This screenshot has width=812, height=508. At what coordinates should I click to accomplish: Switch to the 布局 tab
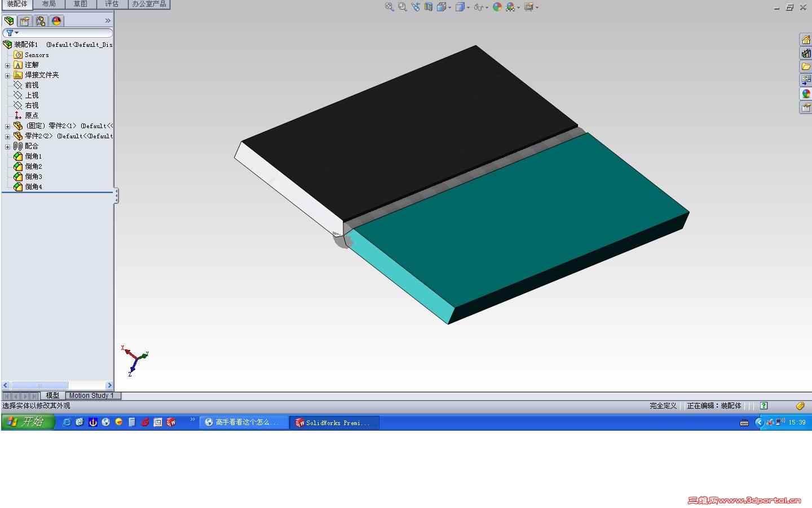pyautogui.click(x=49, y=4)
